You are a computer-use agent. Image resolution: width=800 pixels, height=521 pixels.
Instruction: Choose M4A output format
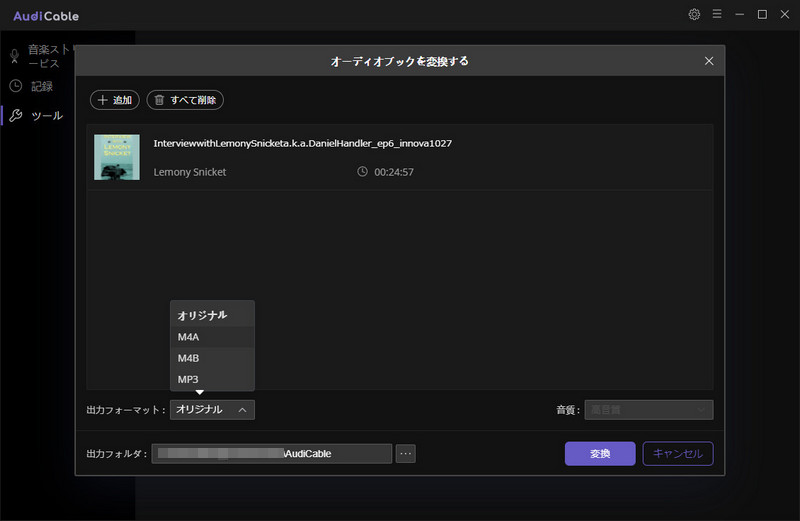pyautogui.click(x=212, y=337)
